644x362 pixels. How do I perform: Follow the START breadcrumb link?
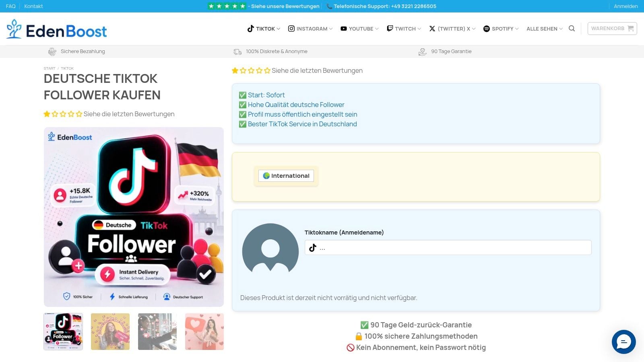pyautogui.click(x=50, y=68)
